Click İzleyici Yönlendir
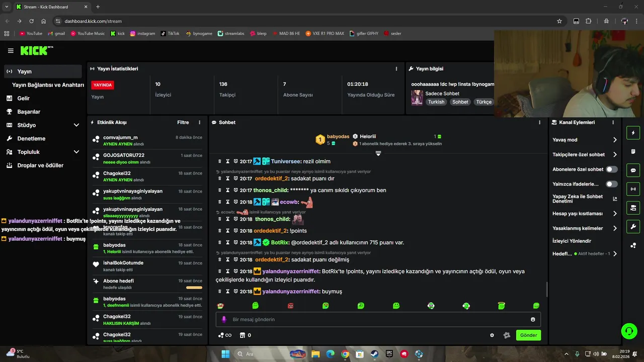 coord(572,241)
